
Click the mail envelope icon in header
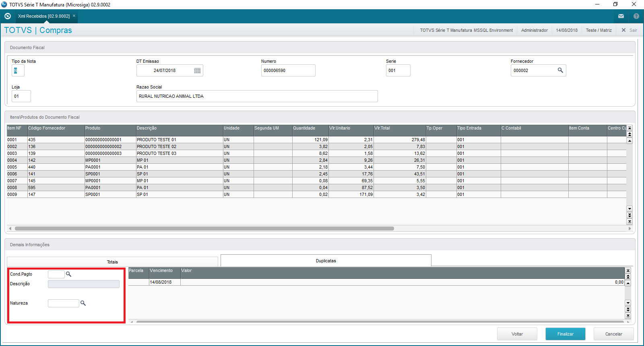pos(621,16)
